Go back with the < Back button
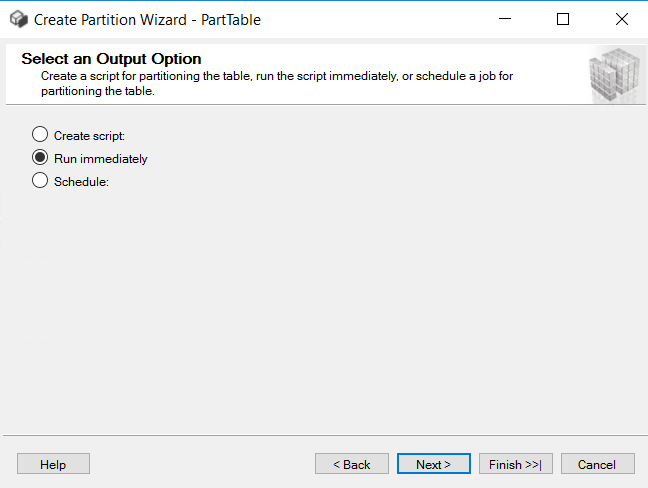This screenshot has width=648, height=488. [x=352, y=464]
